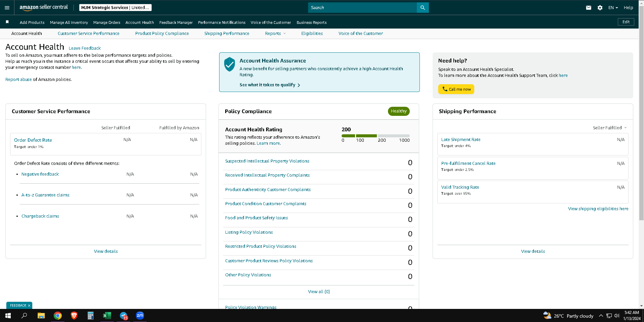Click the search magnifier button
This screenshot has height=322, width=644.
click(x=423, y=7)
